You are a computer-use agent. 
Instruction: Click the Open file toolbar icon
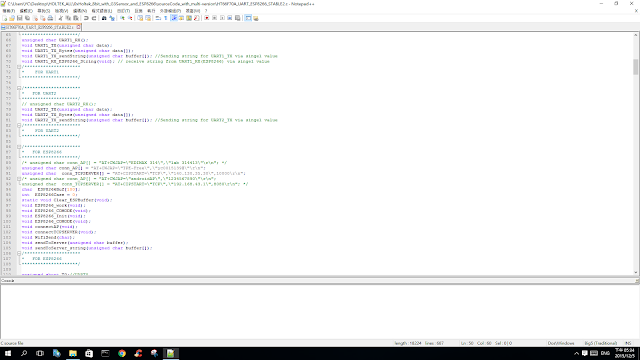12,18
